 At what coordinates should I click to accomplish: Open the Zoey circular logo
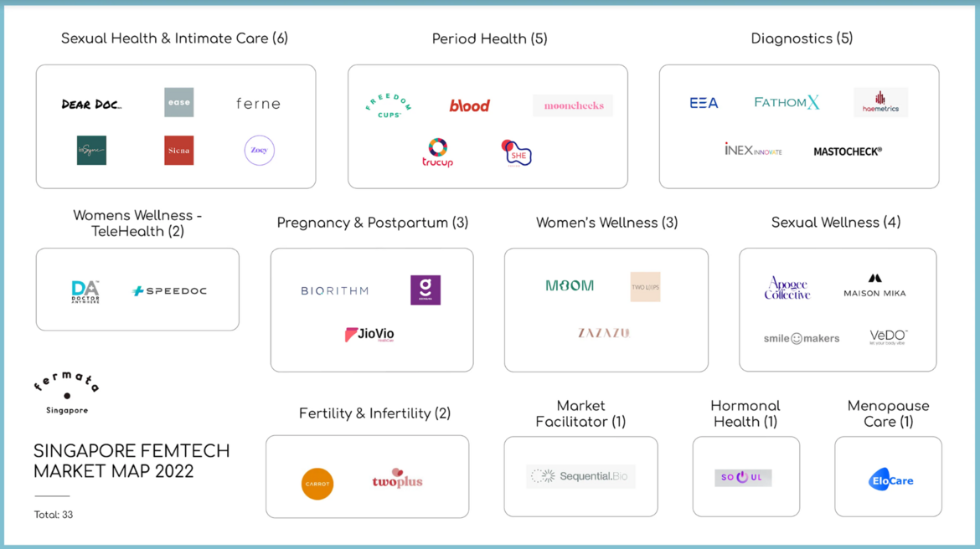click(259, 151)
